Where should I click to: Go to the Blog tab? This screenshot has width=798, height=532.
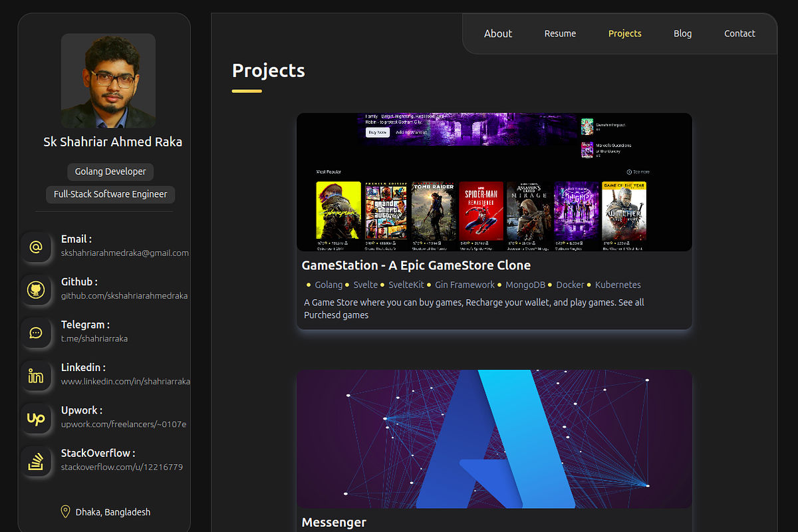point(683,33)
